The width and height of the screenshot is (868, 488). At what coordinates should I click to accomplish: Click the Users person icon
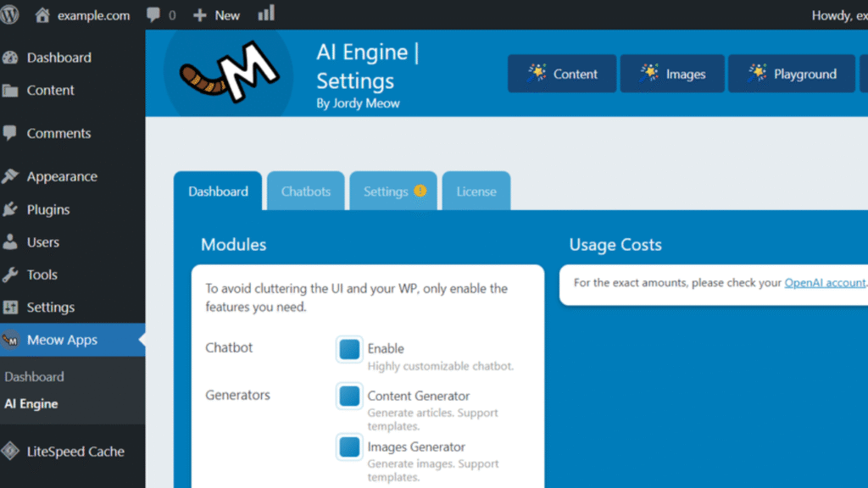coord(10,241)
